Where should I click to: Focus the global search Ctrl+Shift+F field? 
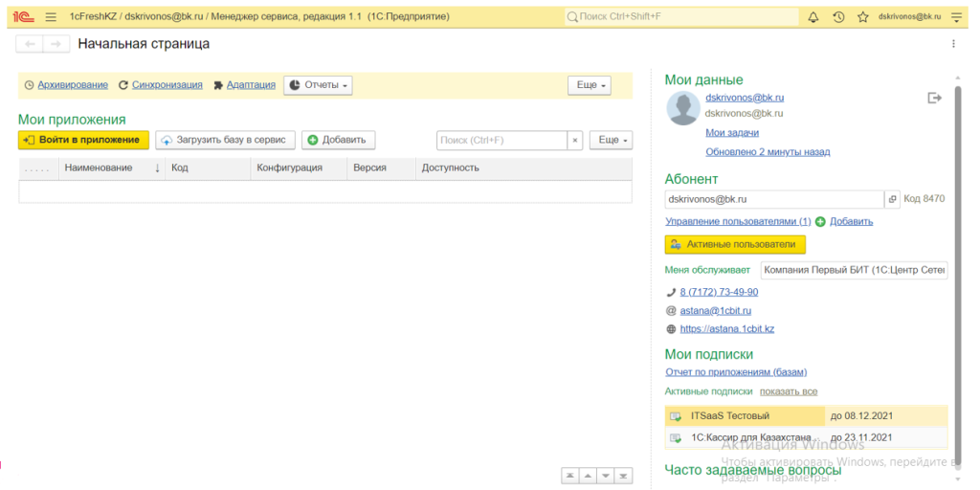coord(681,17)
